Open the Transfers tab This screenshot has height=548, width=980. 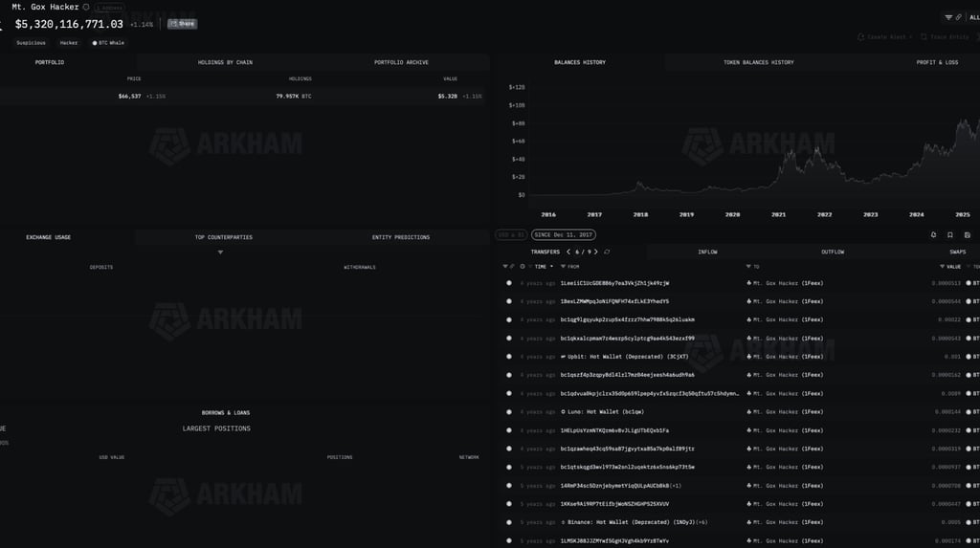pos(545,252)
